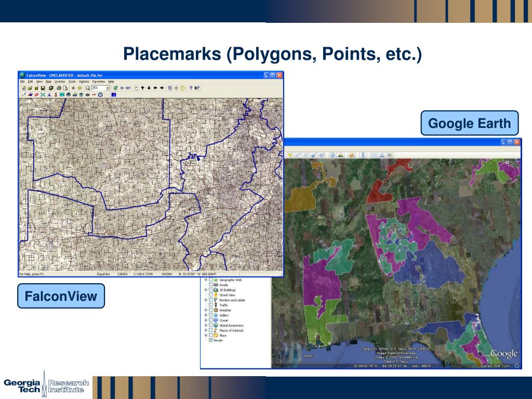This screenshot has width=532, height=399.
Task: Click the clock historical imagery icon
Action: [332, 155]
